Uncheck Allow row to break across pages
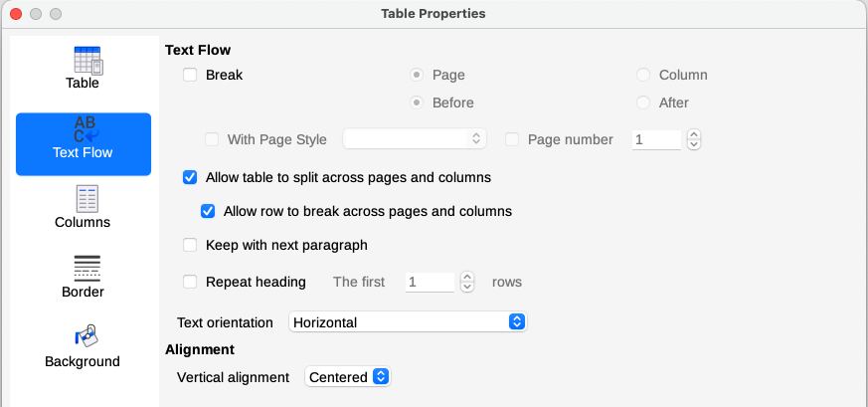Viewport: 868px width, 407px height. (x=208, y=211)
